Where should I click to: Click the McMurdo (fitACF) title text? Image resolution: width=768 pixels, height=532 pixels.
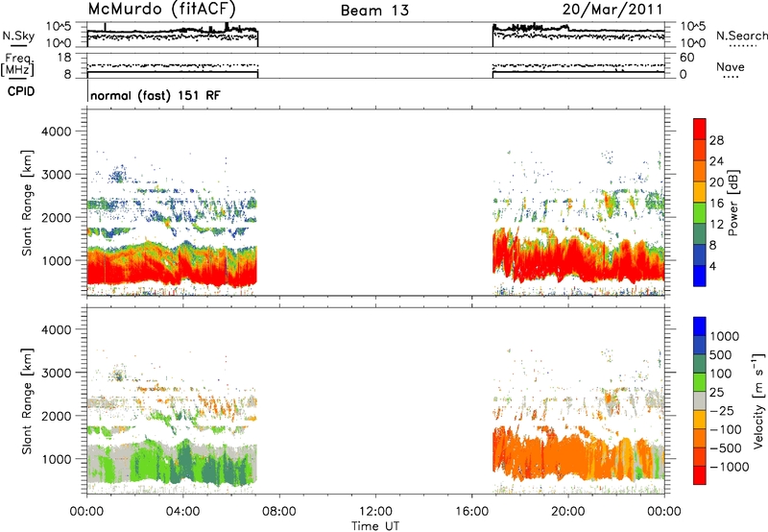[x=162, y=9]
